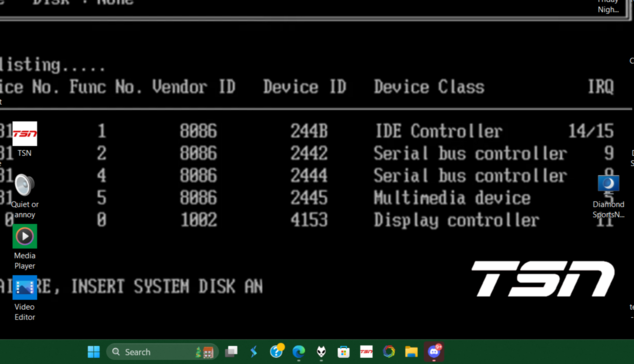Select the Video Editor desktop icon
The width and height of the screenshot is (634, 364).
coord(25,298)
